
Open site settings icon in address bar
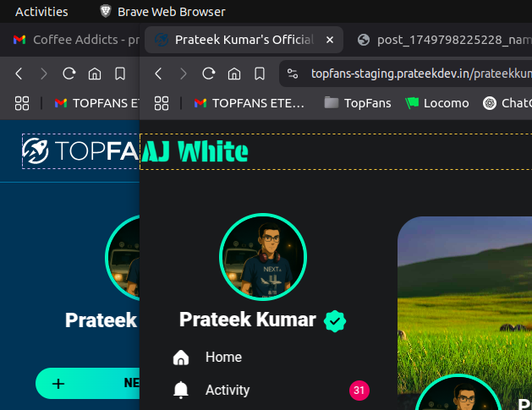point(293,74)
